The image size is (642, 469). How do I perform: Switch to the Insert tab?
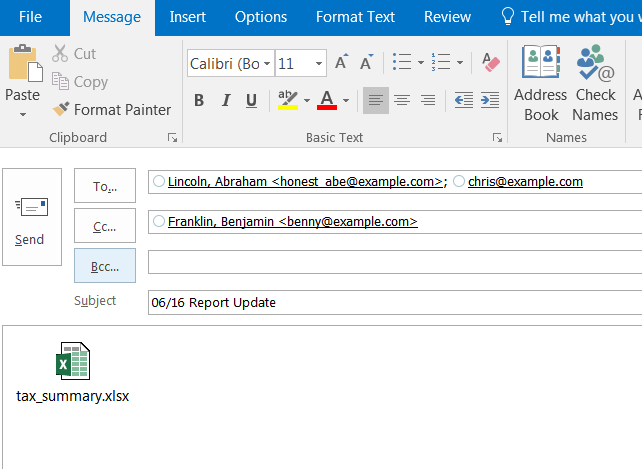pos(188,17)
